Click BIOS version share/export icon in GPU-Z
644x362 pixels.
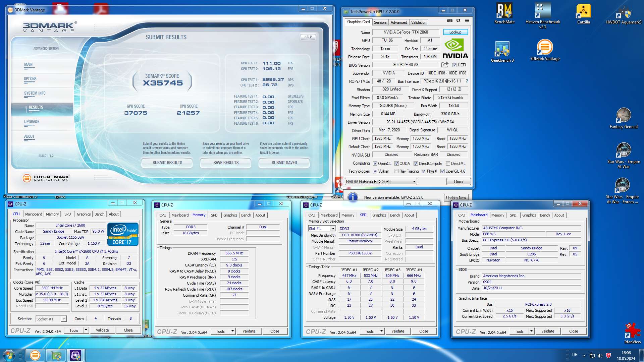click(445, 65)
